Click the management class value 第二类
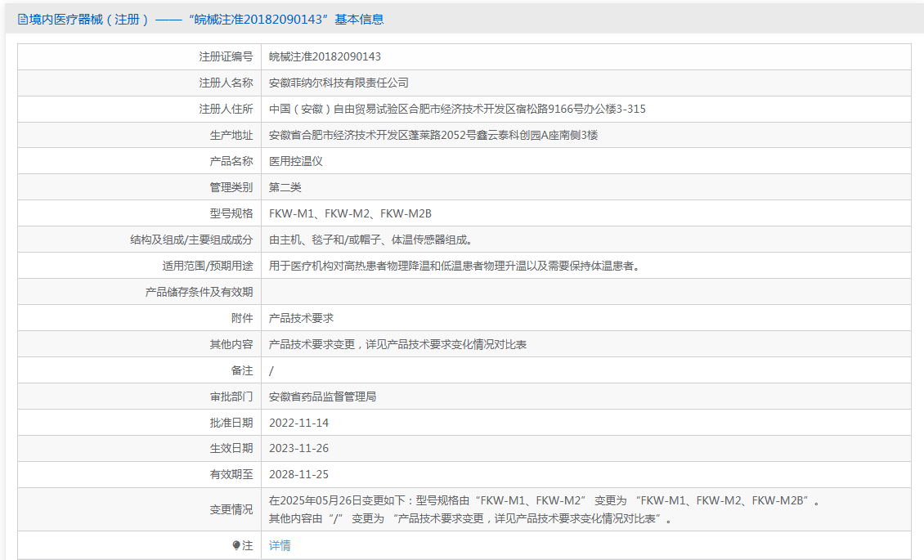The height and width of the screenshot is (560, 924). click(x=285, y=187)
